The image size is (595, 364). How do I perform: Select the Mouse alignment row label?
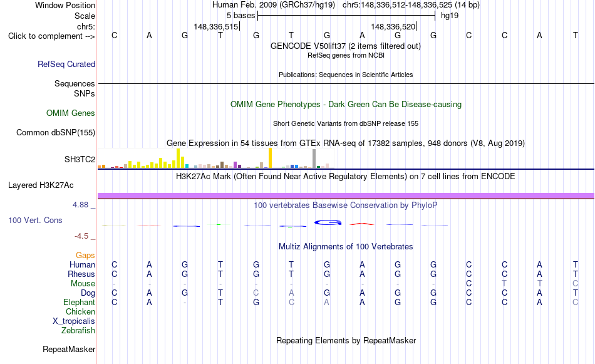83,284
